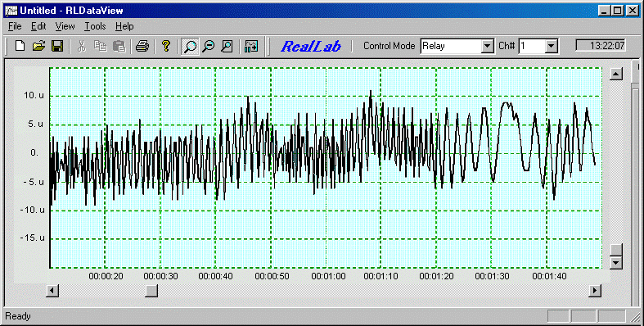Screen dimensions: 644x326
Task: Expand the Control Mode dropdown arrow
Action: pyautogui.click(x=487, y=46)
